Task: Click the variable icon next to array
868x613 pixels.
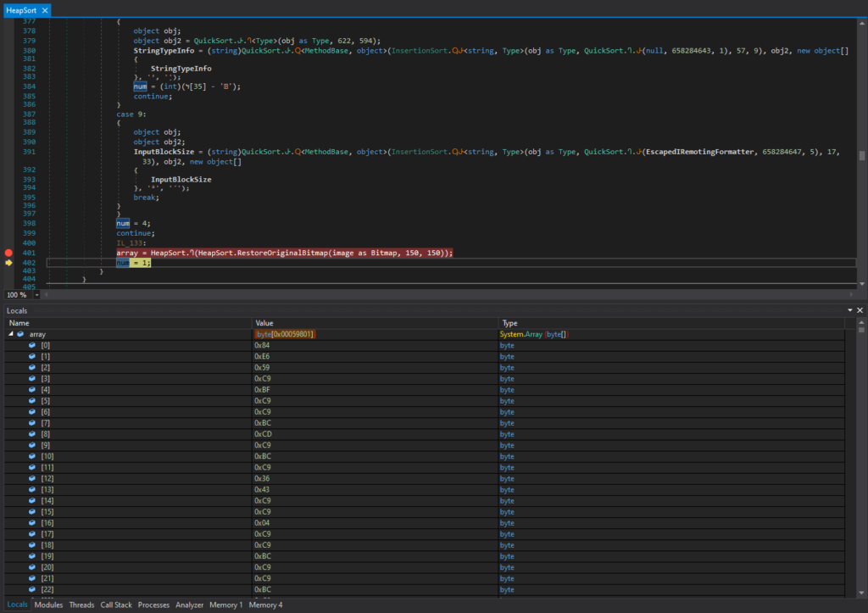Action: pyautogui.click(x=20, y=335)
